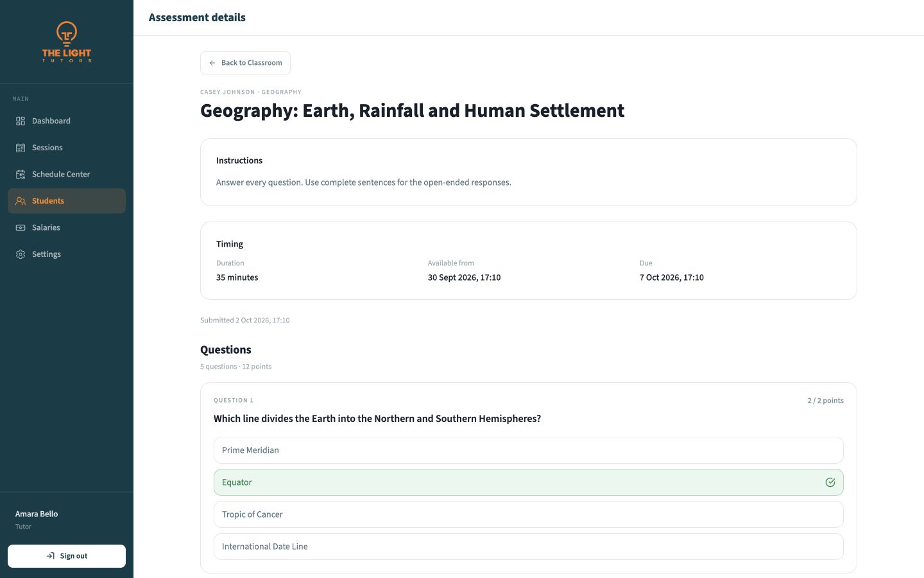924x578 pixels.
Task: Click the Dashboard grid icon
Action: click(x=21, y=121)
